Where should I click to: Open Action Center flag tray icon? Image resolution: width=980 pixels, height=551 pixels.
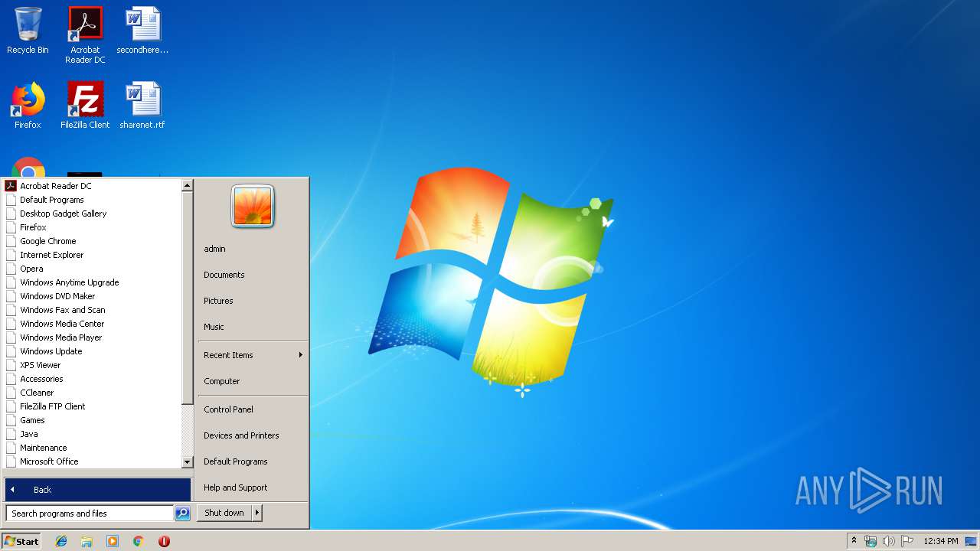(907, 541)
